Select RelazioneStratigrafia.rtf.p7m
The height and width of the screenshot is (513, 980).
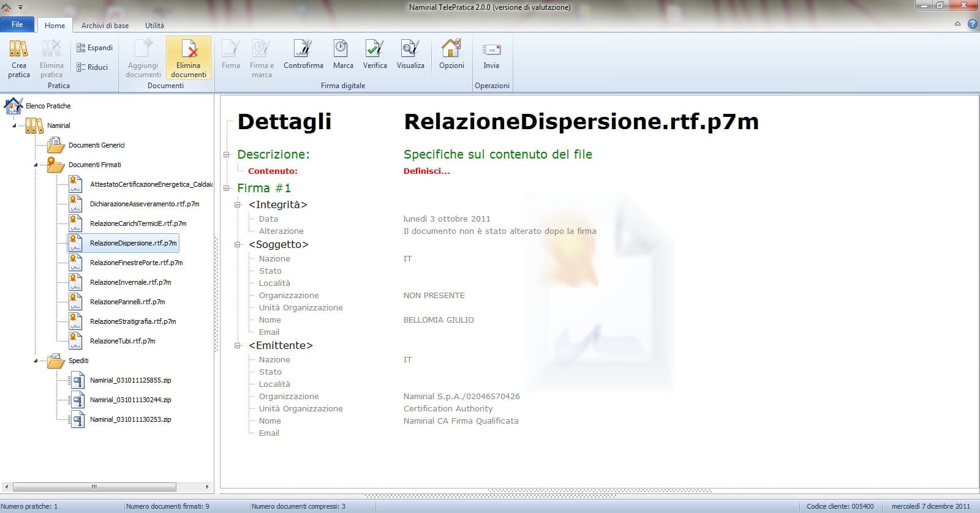pos(133,321)
